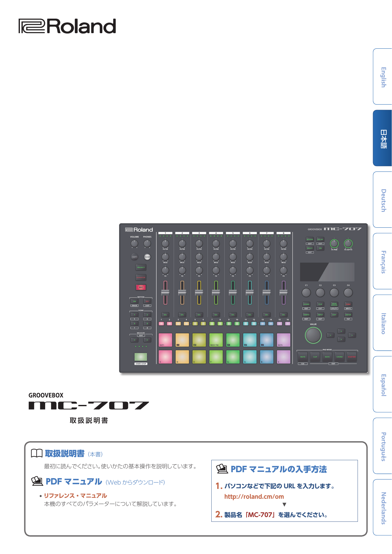This screenshot has width=392, height=554.
Task: Click the open book icon beside 取扱説明書
Action: pyautogui.click(x=37, y=454)
